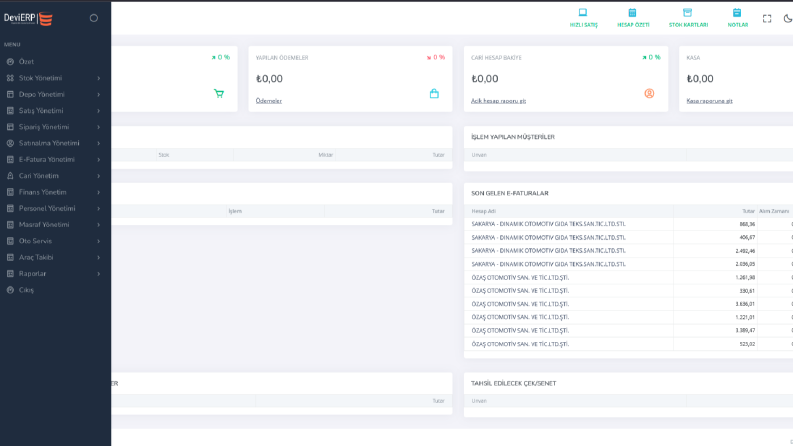793x446 pixels.
Task: Click the green shopping cart icon
Action: point(218,94)
